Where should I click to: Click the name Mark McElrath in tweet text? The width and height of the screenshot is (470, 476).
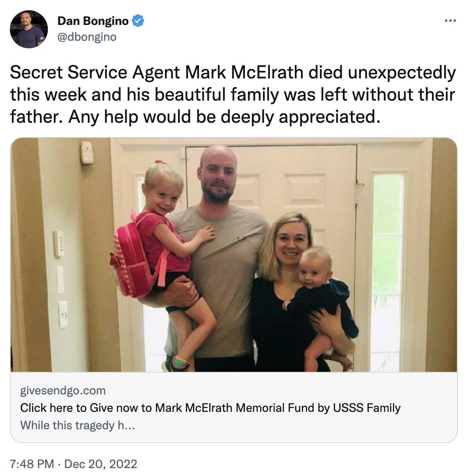(x=244, y=72)
